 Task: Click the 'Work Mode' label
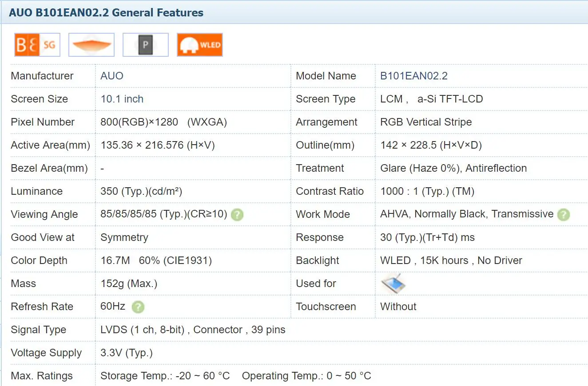point(323,214)
